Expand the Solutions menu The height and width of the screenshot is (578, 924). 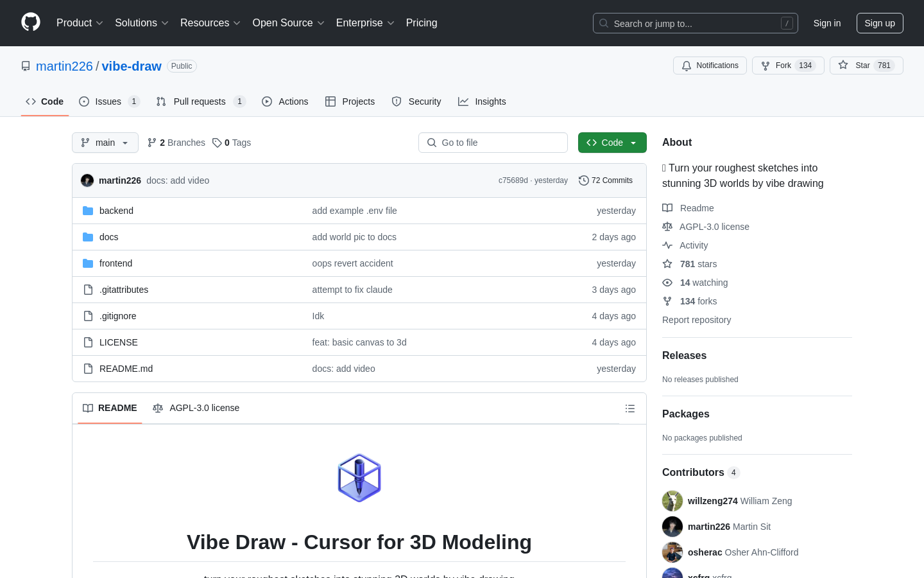coord(142,23)
